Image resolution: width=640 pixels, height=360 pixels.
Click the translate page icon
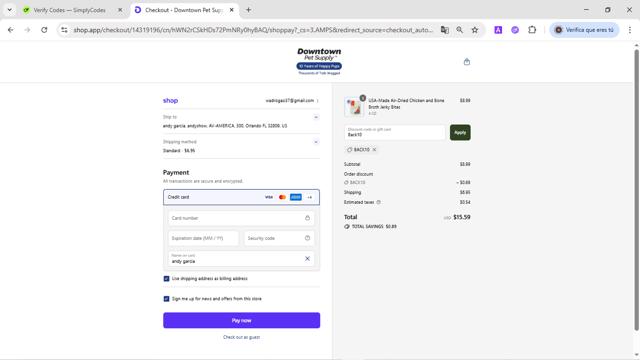tap(444, 30)
